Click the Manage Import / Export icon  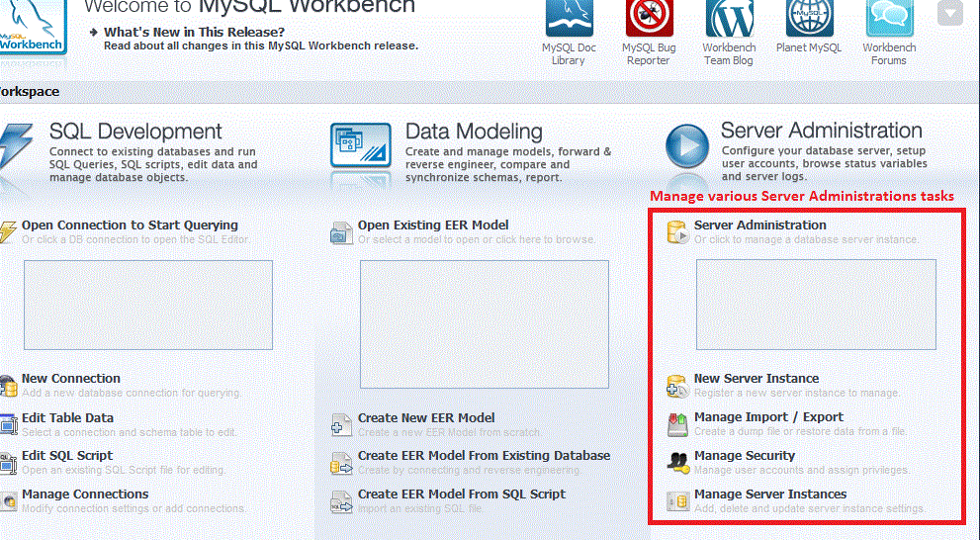(677, 424)
